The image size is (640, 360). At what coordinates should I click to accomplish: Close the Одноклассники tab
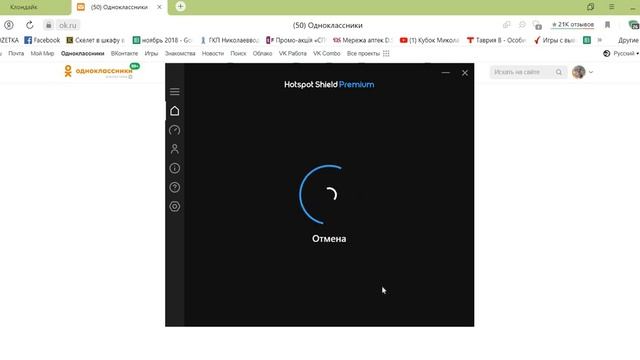160,7
